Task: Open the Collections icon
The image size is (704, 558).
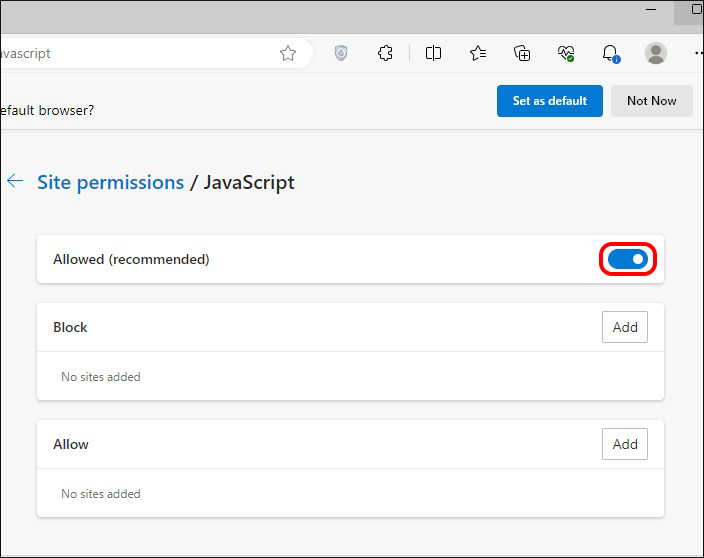Action: (522, 53)
